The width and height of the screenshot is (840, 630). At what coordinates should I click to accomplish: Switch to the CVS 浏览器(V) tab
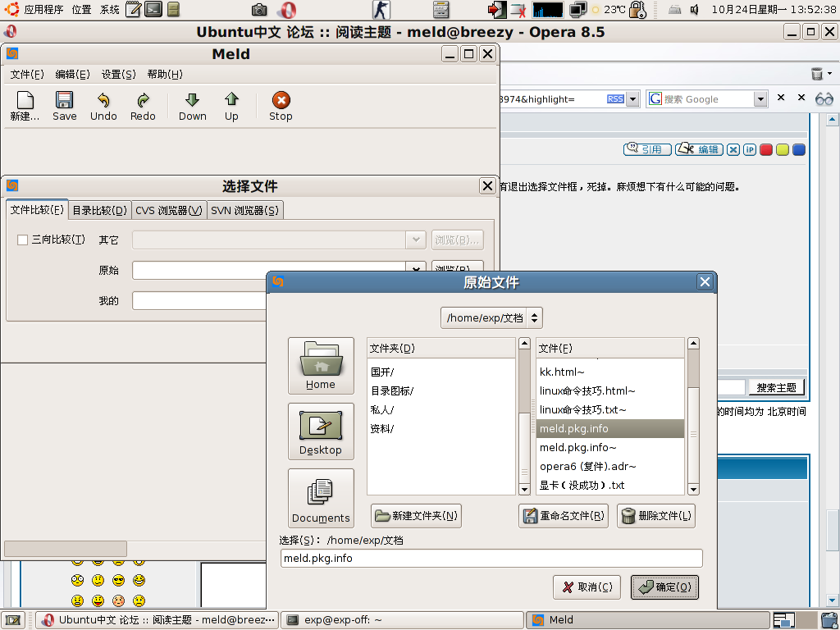[169, 211]
